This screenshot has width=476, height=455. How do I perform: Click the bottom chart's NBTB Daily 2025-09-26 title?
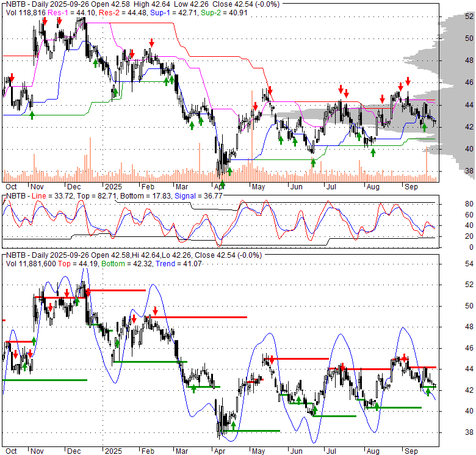coord(134,255)
